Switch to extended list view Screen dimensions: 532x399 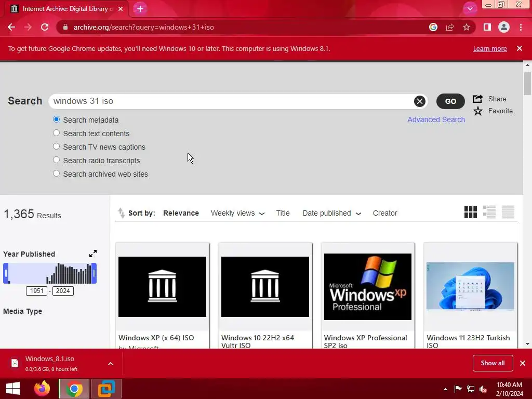[489, 212]
